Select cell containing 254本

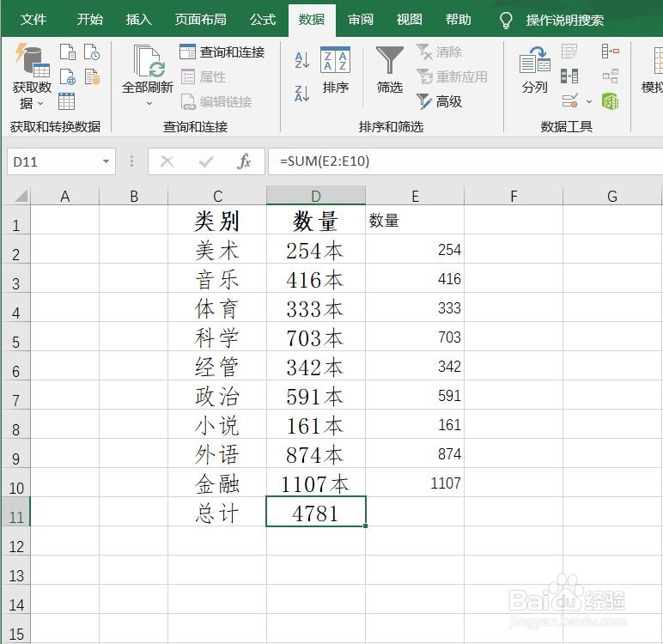(316, 250)
